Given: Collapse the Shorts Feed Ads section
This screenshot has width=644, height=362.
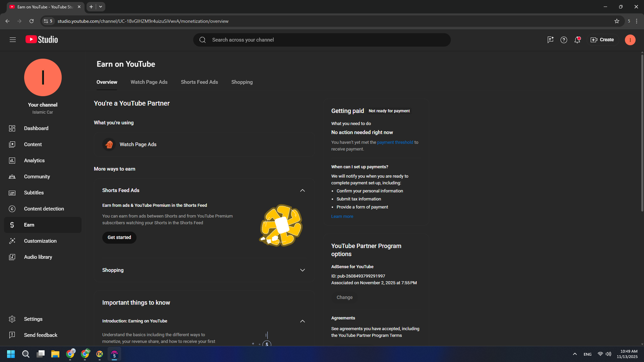Looking at the screenshot, I should pyautogui.click(x=302, y=191).
